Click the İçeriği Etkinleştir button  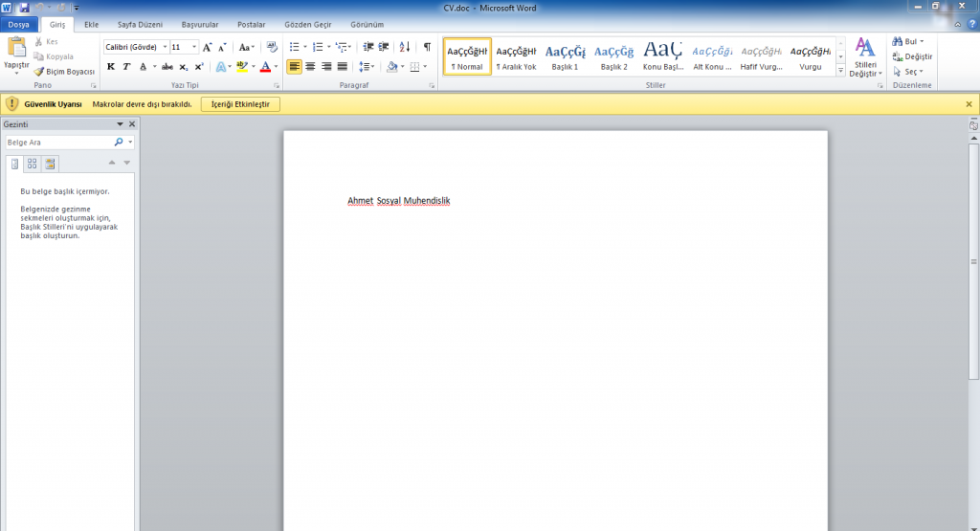pyautogui.click(x=240, y=103)
